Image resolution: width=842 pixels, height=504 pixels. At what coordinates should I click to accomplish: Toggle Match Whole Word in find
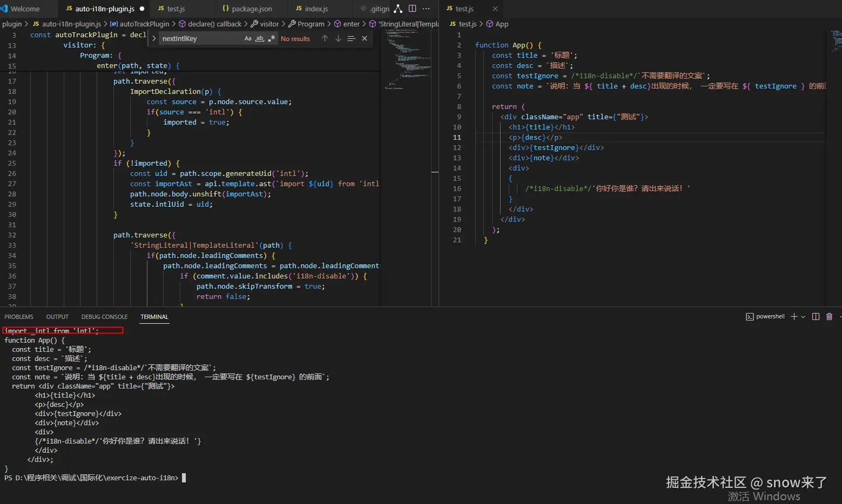click(260, 38)
